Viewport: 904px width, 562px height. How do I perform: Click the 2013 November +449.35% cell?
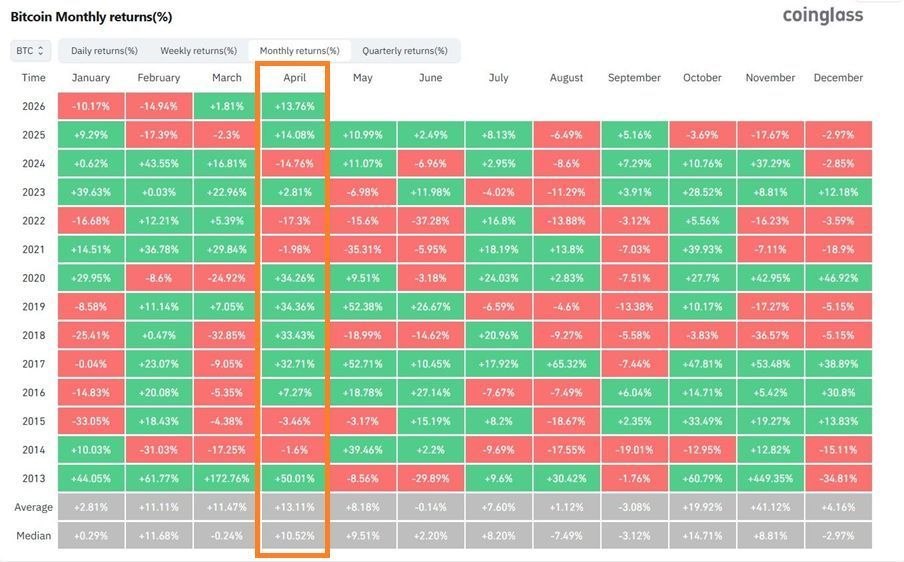click(770, 478)
